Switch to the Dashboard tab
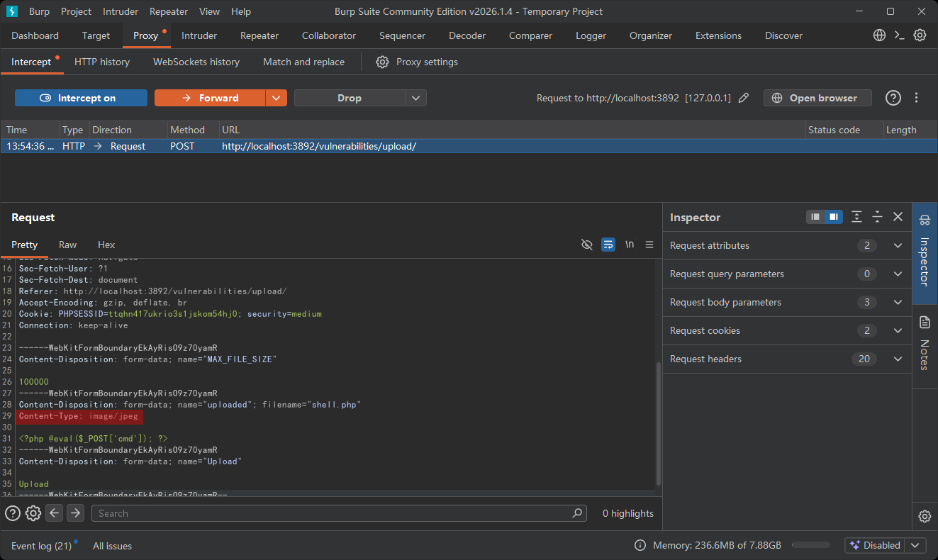This screenshot has height=560, width=938. click(35, 35)
